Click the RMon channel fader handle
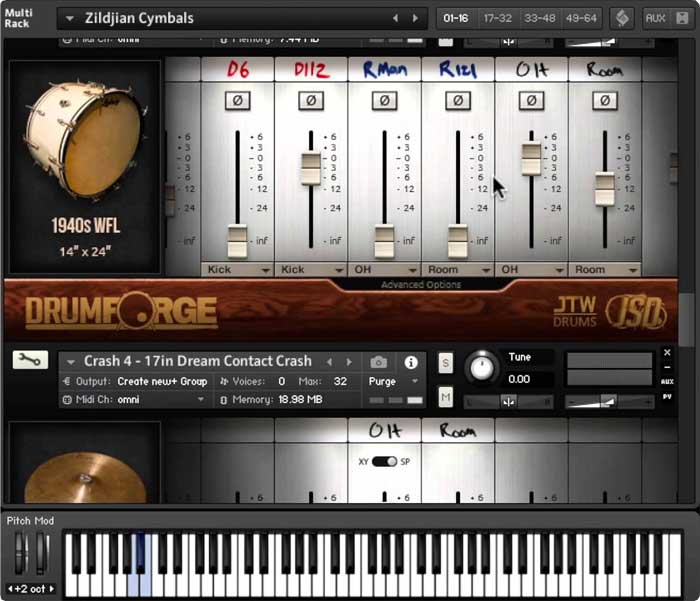Screen dimensions: 700x601 384,242
